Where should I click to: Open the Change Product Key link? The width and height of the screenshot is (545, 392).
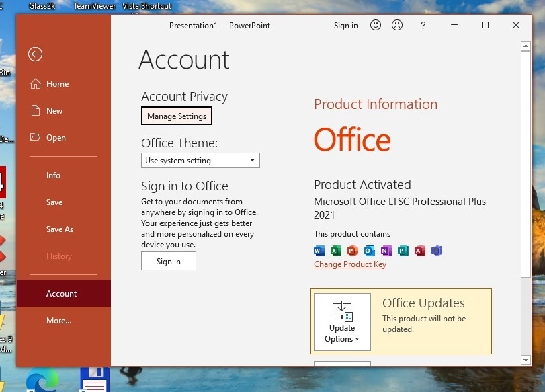[350, 264]
